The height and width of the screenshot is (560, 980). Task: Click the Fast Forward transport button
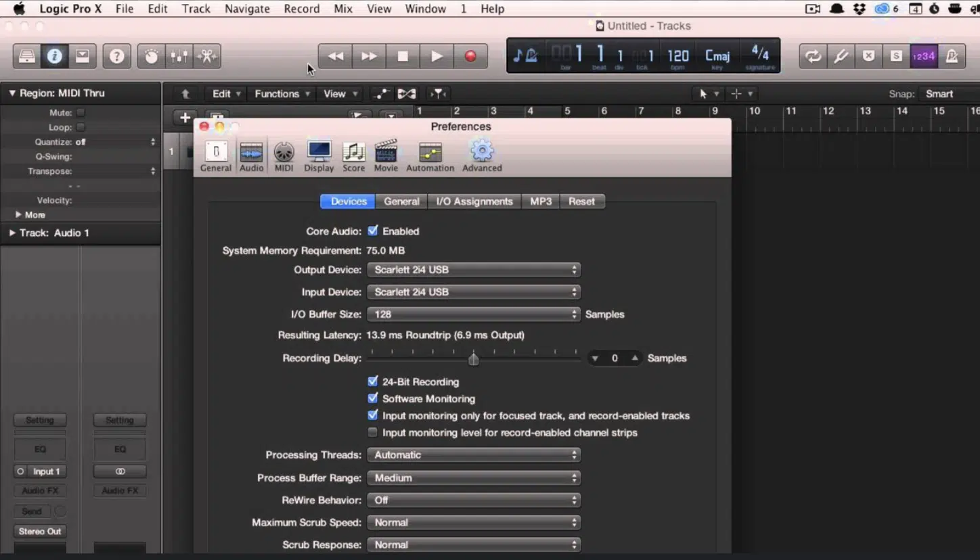(369, 56)
